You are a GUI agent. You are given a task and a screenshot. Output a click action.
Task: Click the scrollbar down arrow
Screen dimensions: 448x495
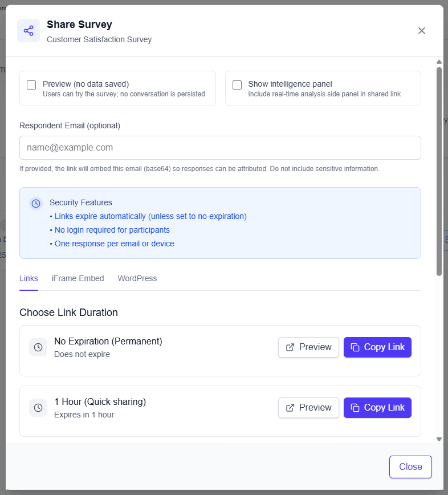[x=439, y=439]
